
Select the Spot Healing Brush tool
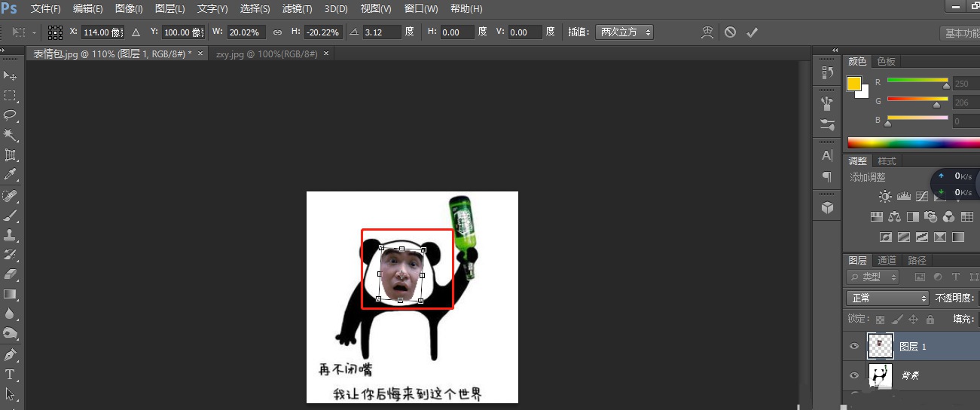click(x=11, y=196)
